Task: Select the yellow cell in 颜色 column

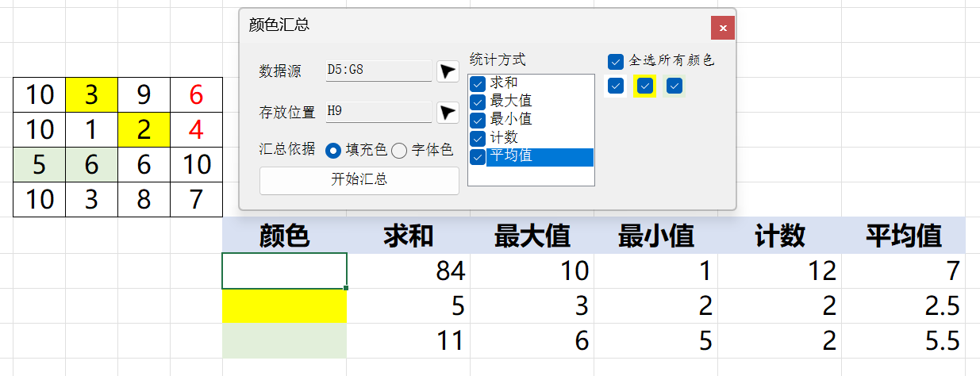Action: [x=284, y=306]
